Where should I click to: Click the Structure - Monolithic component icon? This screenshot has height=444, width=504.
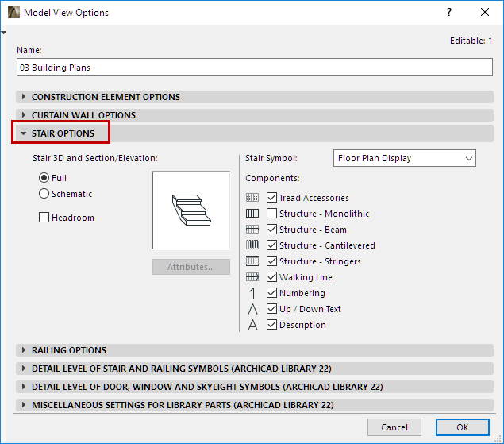coord(252,214)
